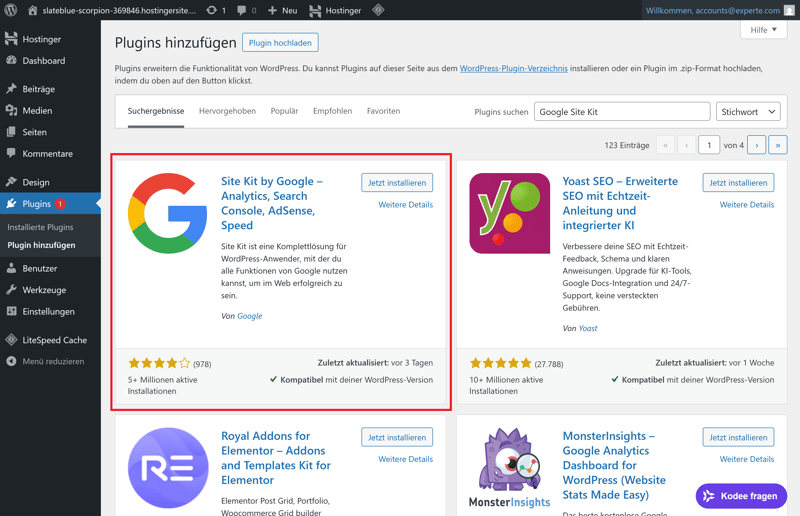Open Werkzeuge in the sidebar
800x516 pixels.
click(44, 290)
